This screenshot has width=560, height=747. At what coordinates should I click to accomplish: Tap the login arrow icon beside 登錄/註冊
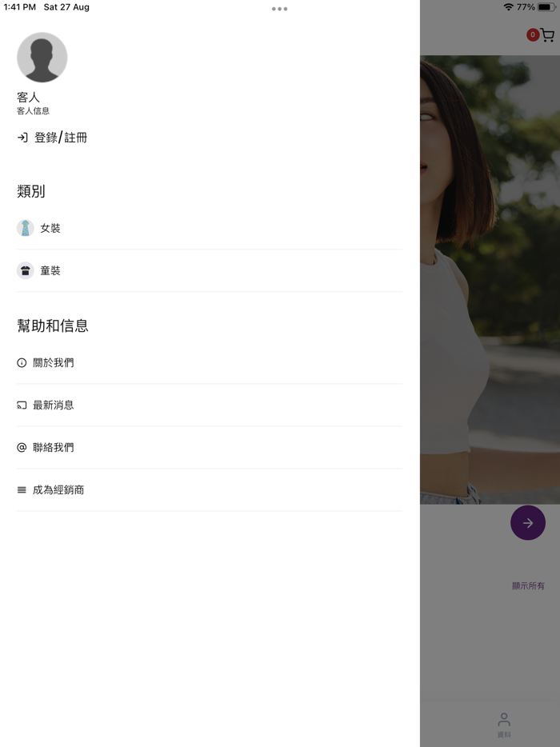tap(22, 138)
